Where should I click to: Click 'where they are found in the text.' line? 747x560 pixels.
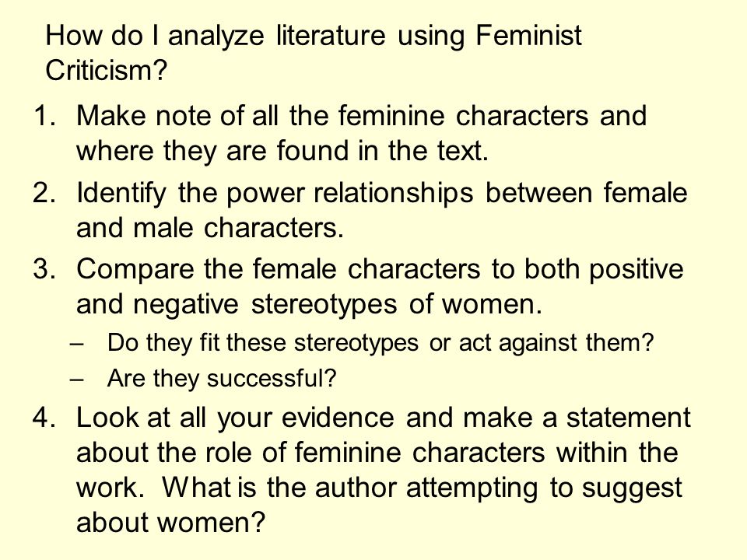282,150
